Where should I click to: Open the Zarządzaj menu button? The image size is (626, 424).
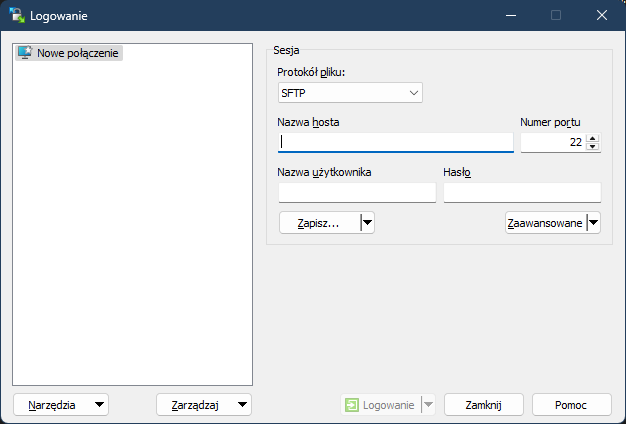click(x=204, y=405)
